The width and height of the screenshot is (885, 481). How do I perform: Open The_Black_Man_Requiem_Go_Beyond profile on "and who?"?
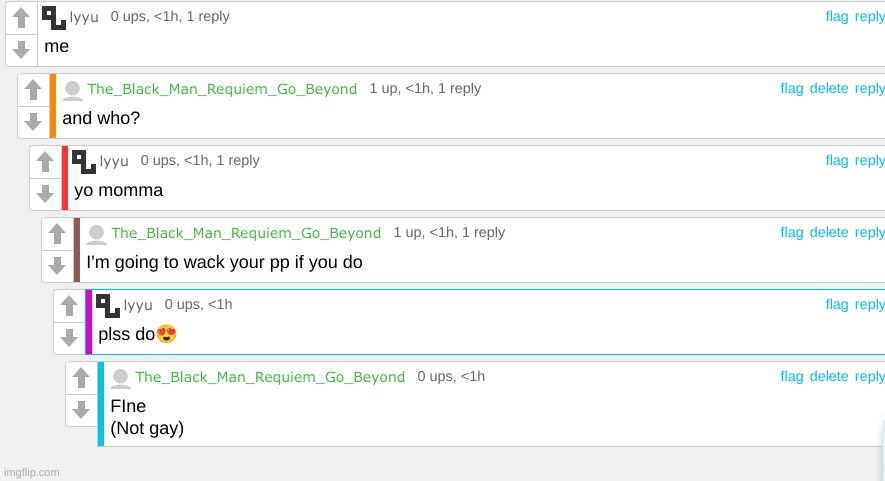[222, 89]
